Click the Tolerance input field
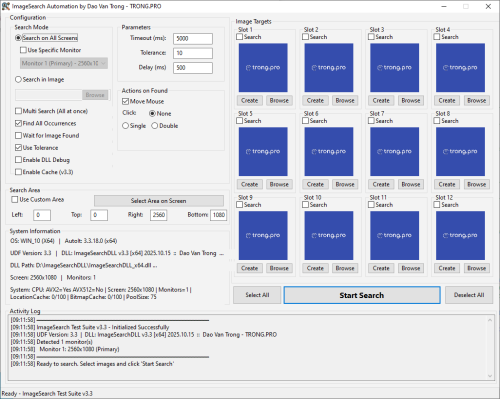The width and height of the screenshot is (500, 399). [x=193, y=53]
